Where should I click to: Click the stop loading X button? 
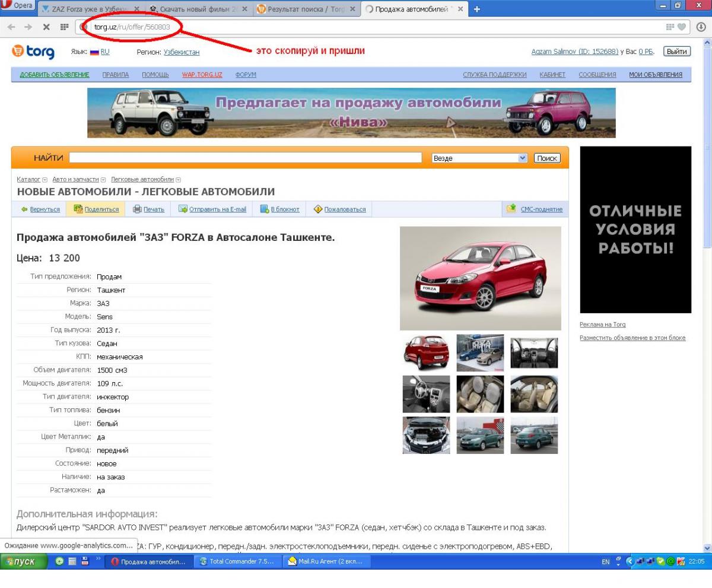pos(45,27)
